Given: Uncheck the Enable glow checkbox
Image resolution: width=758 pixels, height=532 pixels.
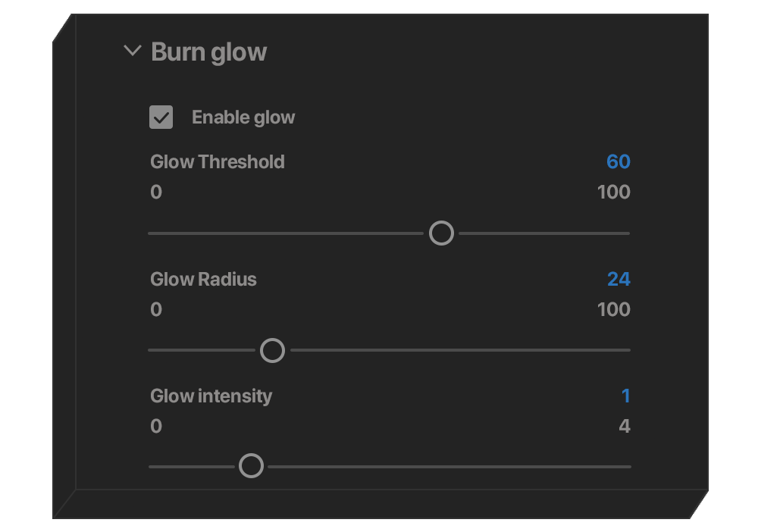Looking at the screenshot, I should coord(161,117).
